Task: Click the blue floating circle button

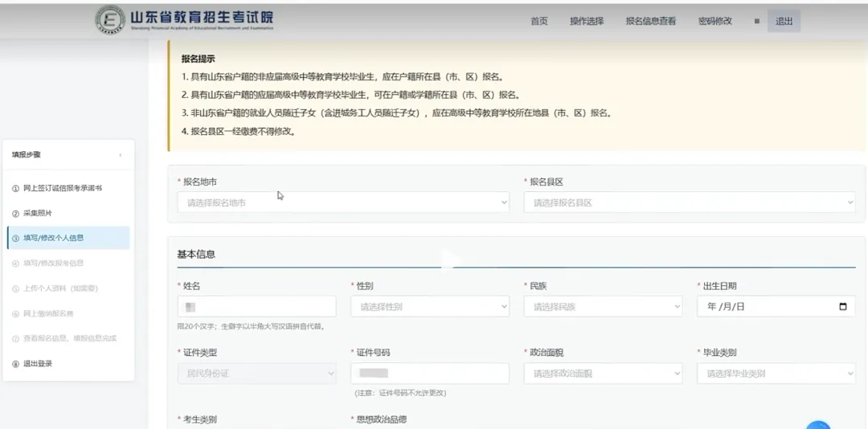Action: [x=818, y=425]
